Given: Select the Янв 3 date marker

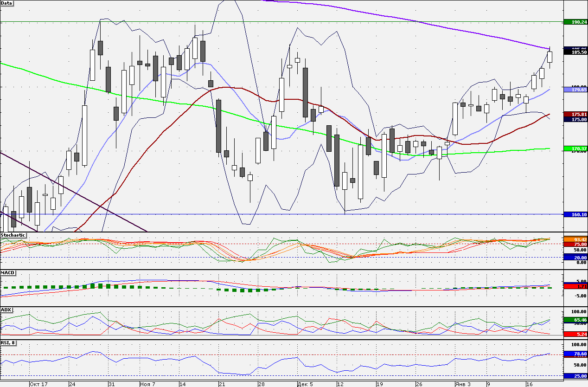Looking at the screenshot, I should pos(462,384).
